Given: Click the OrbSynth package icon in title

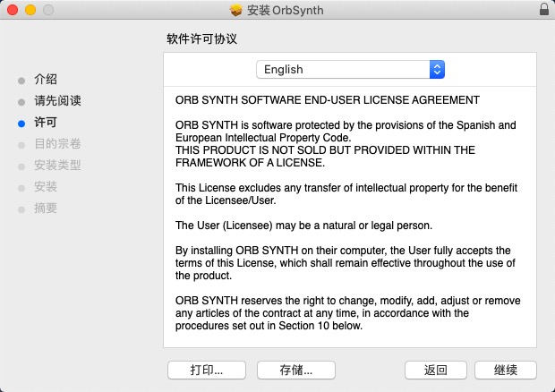Looking at the screenshot, I should pos(235,10).
